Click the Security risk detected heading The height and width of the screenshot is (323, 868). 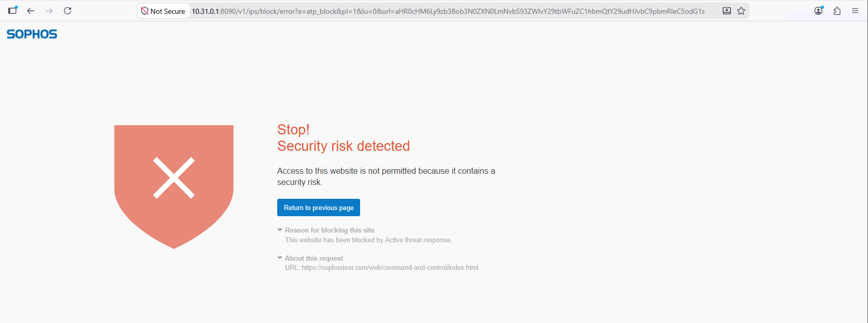[343, 146]
